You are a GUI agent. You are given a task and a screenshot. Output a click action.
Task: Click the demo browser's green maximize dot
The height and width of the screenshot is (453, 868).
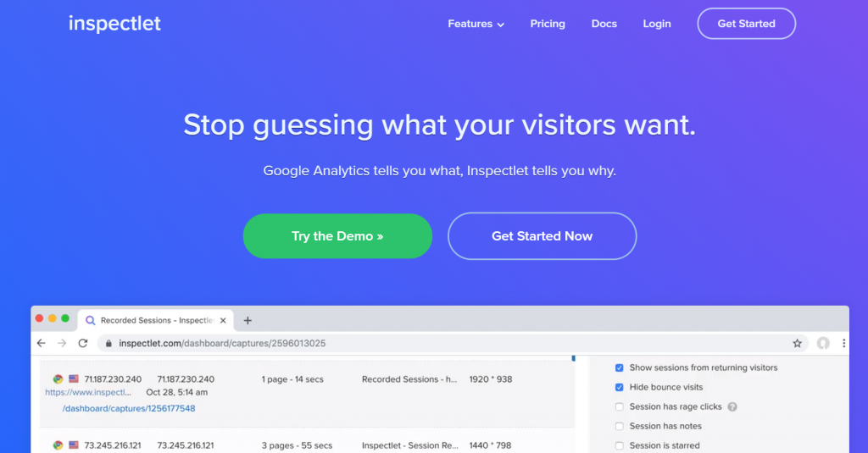tap(65, 318)
